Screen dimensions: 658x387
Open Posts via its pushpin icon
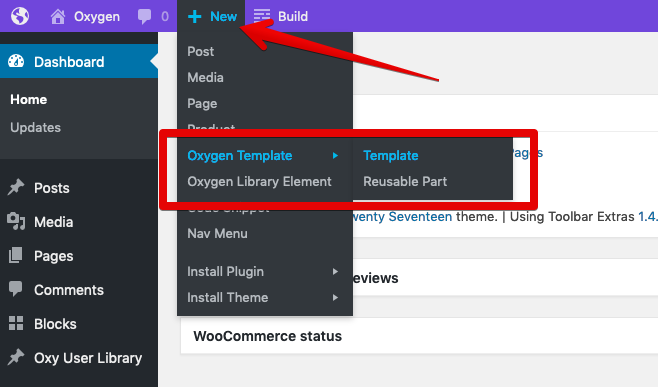[16, 187]
